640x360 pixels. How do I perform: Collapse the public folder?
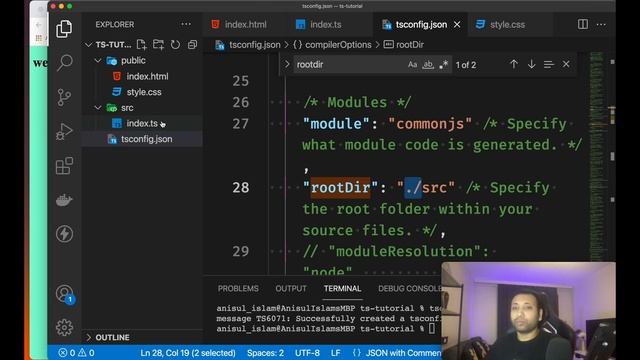click(x=98, y=60)
